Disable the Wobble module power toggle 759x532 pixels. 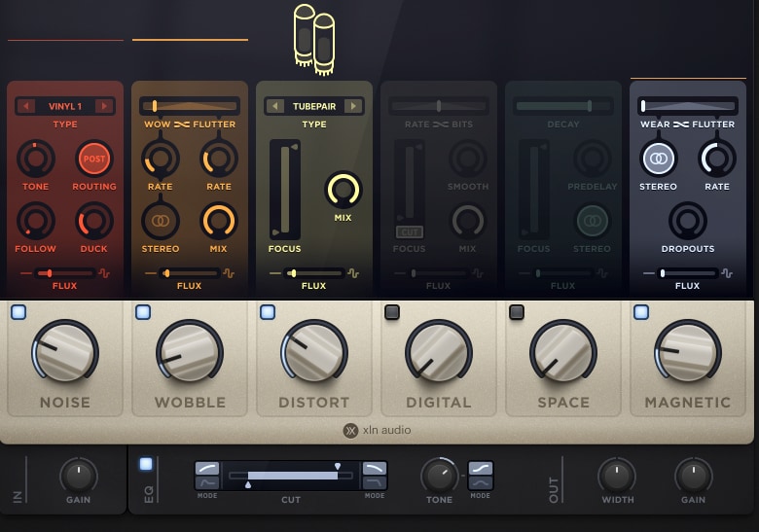point(143,312)
